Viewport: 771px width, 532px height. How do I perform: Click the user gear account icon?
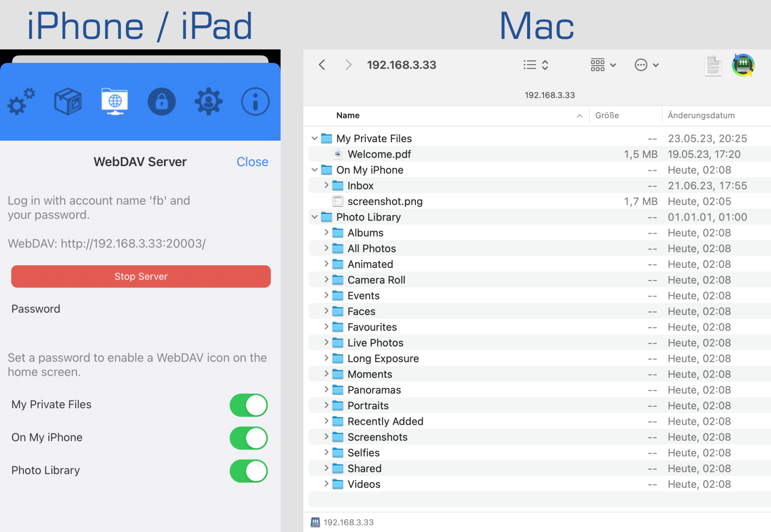pyautogui.click(x=209, y=102)
